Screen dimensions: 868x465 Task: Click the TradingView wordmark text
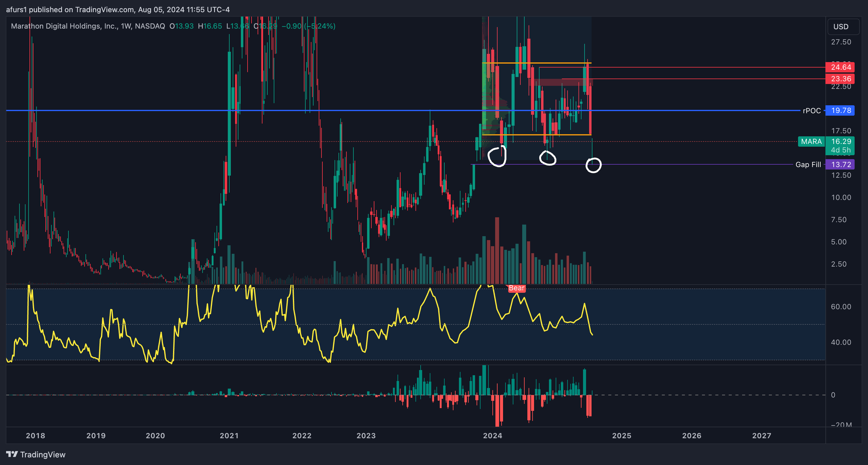[x=43, y=455]
